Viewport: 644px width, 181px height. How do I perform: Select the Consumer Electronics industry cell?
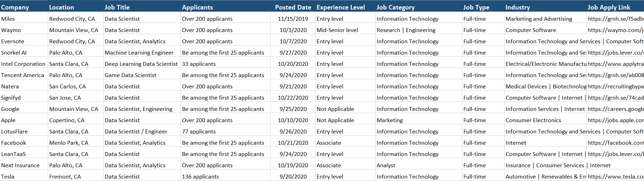pyautogui.click(x=546, y=120)
